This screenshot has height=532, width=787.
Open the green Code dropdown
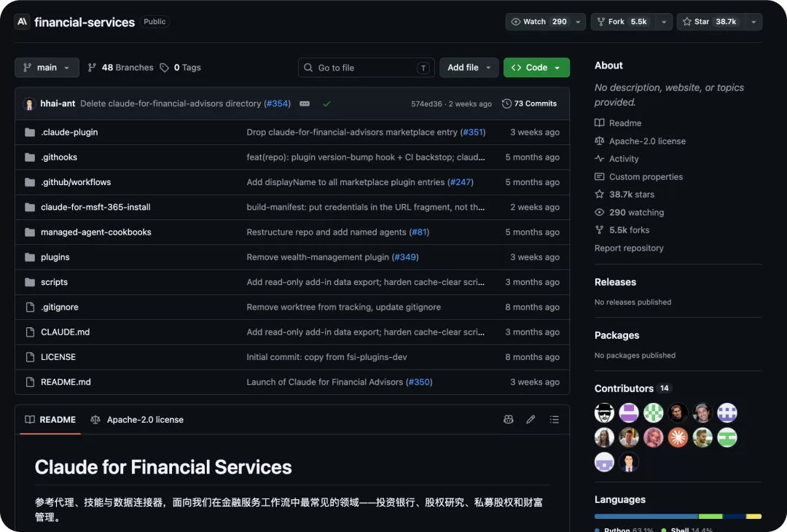(x=536, y=68)
